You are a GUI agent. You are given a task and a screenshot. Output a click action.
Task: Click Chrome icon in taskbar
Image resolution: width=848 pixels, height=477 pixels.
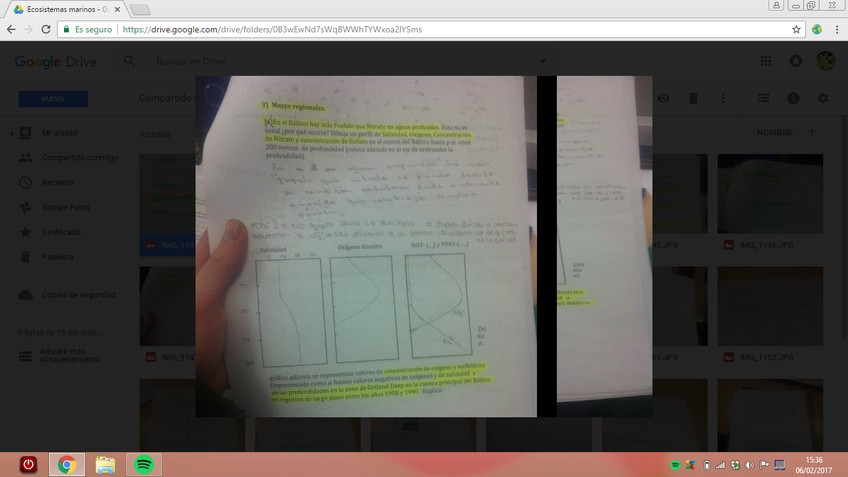click(x=67, y=465)
